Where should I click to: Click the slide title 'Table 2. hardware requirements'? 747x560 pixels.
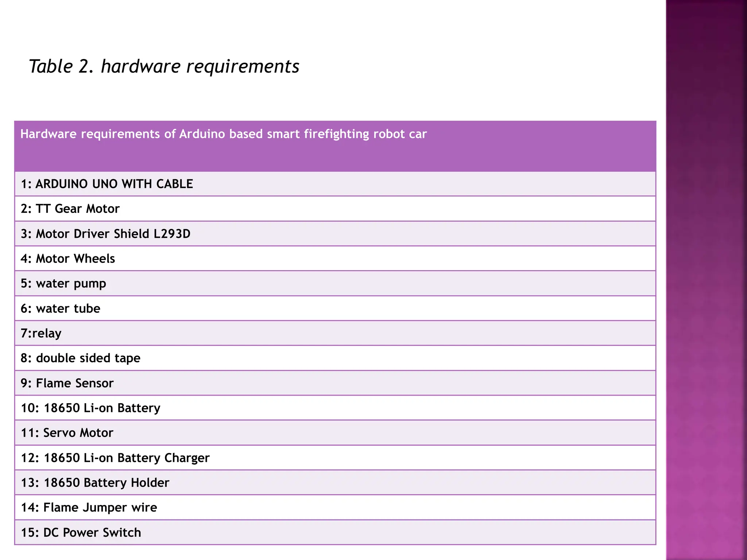[x=164, y=66]
